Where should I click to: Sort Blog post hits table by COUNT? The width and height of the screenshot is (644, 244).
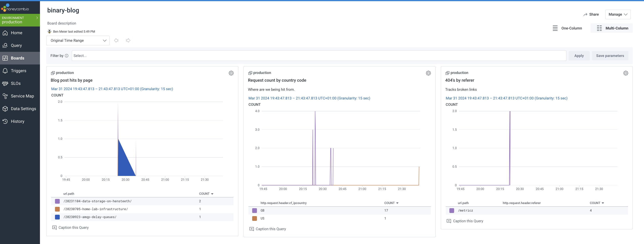tap(206, 194)
